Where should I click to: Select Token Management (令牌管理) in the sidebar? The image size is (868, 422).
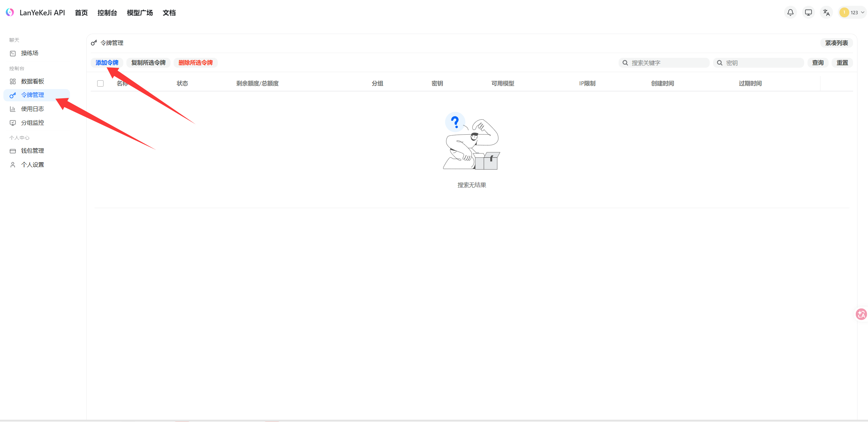pos(37,95)
